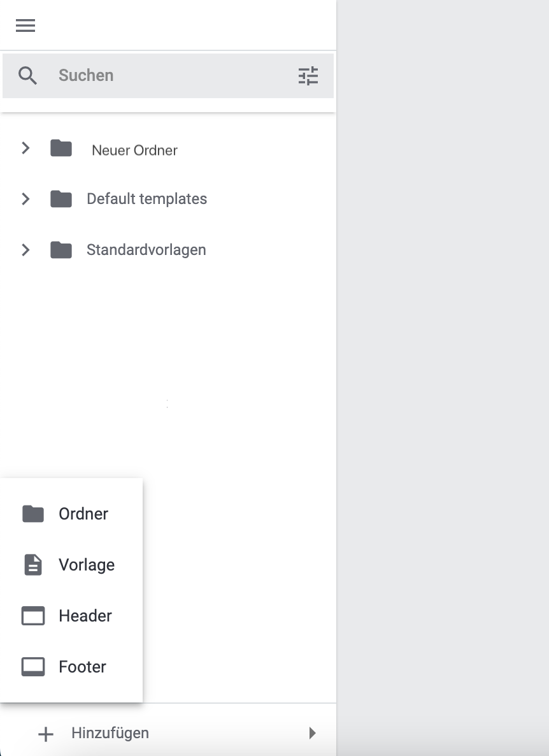Expand the Standardvorlagen folder chevron
The width and height of the screenshot is (549, 756).
pos(25,250)
